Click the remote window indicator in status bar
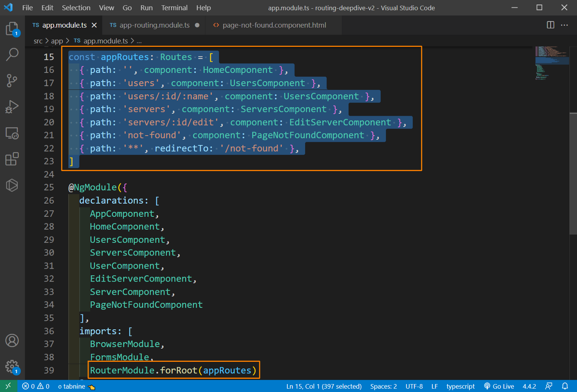This screenshot has height=392, width=577. tap(8, 386)
